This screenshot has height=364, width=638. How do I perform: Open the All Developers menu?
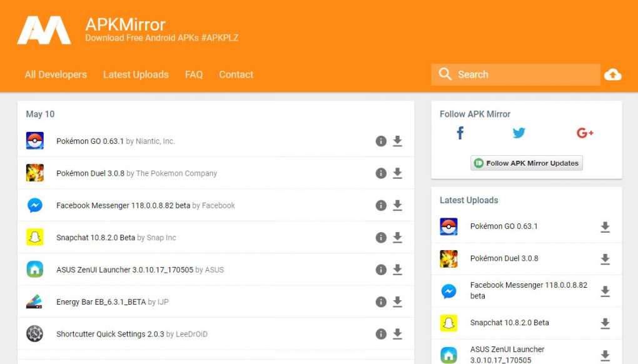56,74
